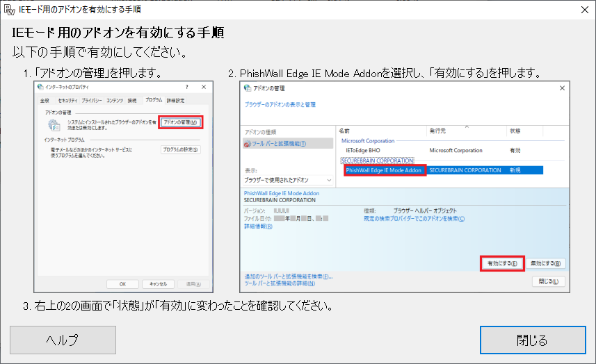Click the 閉じる button at the bottom
The height and width of the screenshot is (364, 596).
pyautogui.click(x=533, y=340)
